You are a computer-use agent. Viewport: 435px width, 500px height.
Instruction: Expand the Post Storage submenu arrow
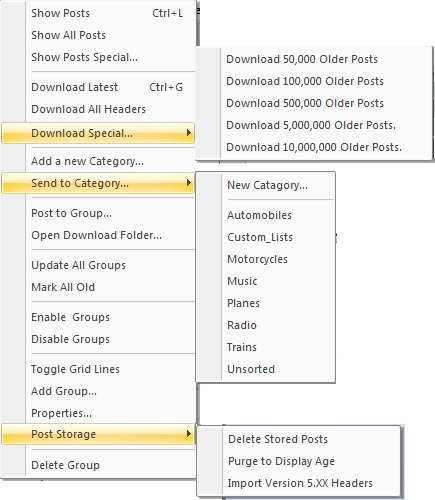[189, 434]
